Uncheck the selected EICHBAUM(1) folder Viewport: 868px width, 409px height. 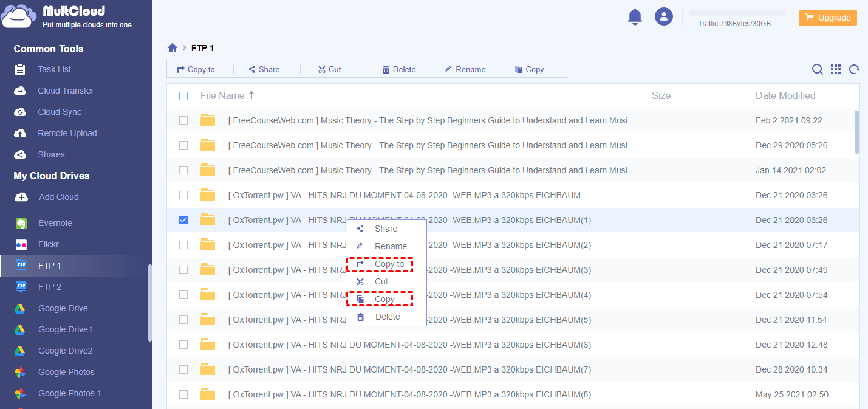point(183,220)
